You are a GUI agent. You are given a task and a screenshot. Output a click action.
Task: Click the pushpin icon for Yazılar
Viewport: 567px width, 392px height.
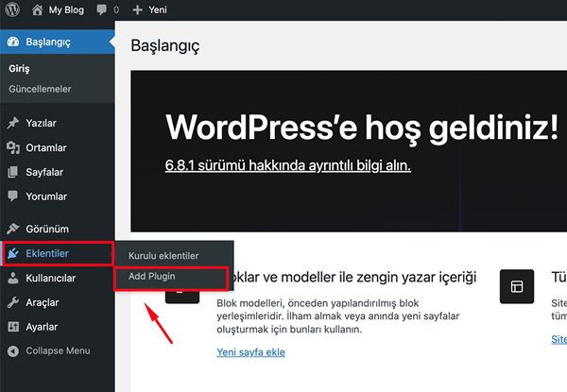coord(13,123)
